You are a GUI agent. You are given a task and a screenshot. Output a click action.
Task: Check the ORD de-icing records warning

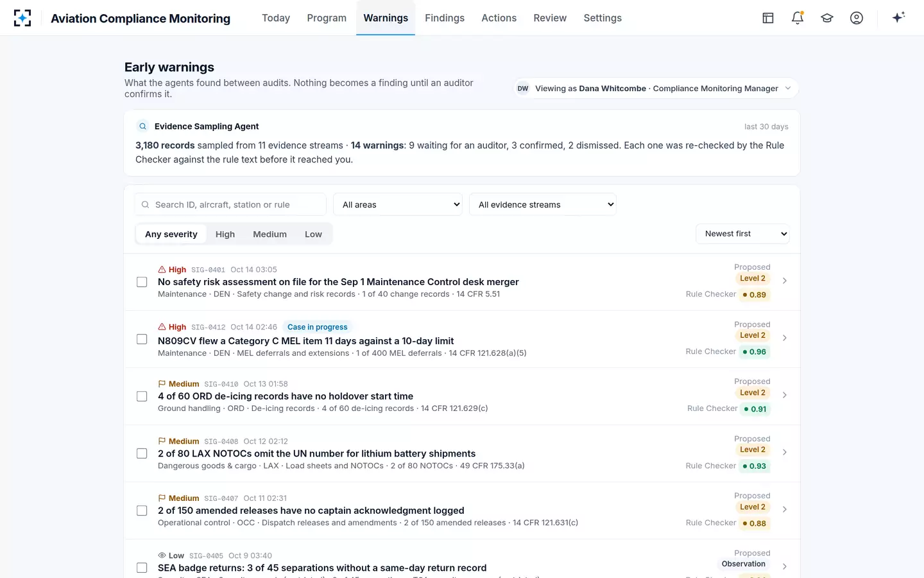point(142,396)
